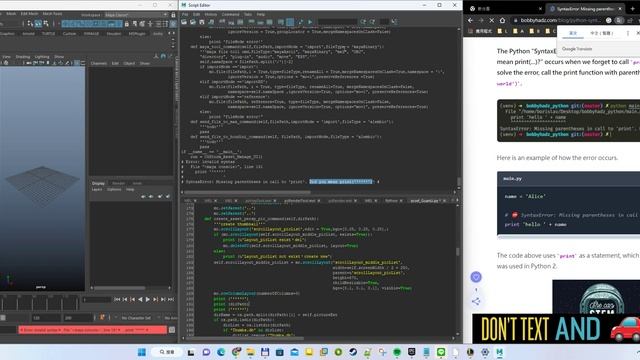Click Go to End of playback range

click(x=171, y=300)
